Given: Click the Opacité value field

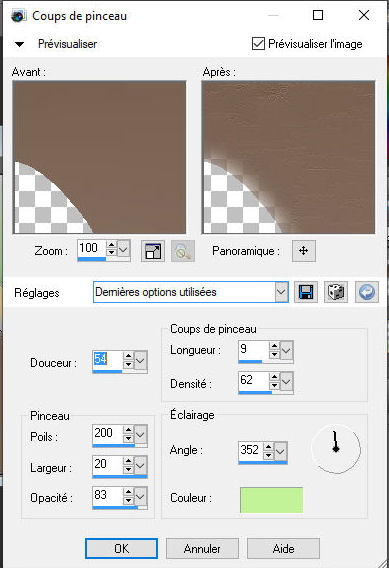Looking at the screenshot, I should 108,495.
